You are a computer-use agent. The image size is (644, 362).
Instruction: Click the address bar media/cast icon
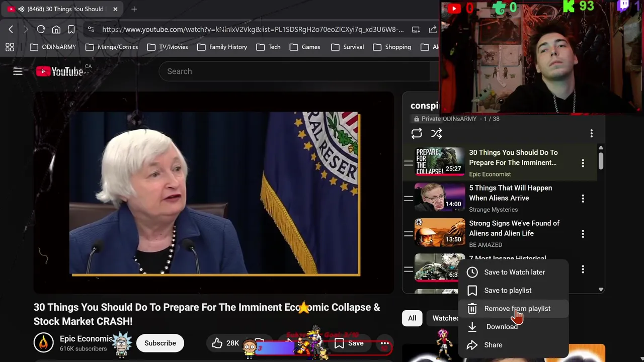click(x=416, y=30)
